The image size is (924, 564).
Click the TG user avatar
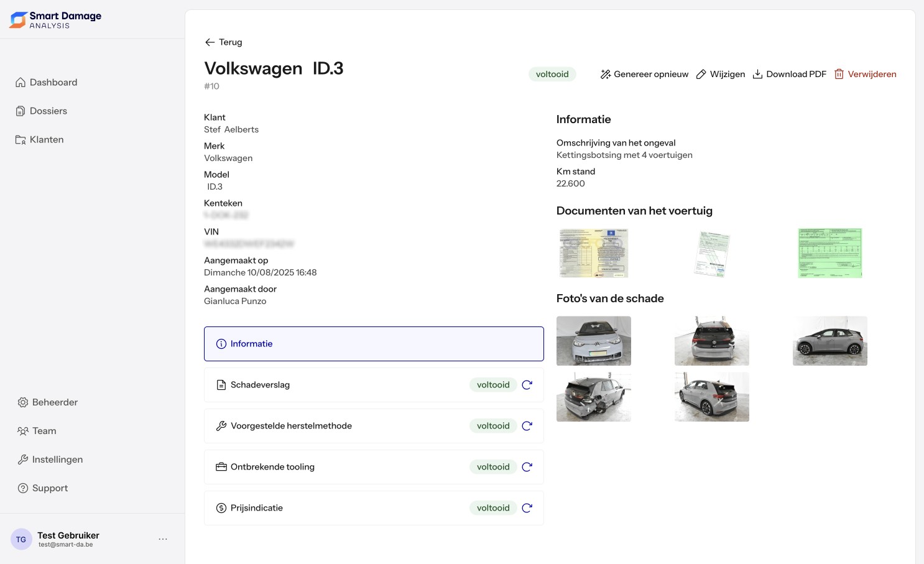coord(21,539)
